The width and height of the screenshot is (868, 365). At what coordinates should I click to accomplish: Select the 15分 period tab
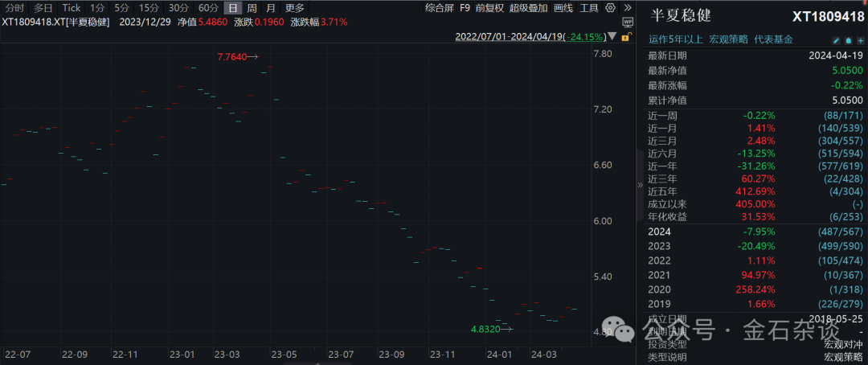[149, 8]
